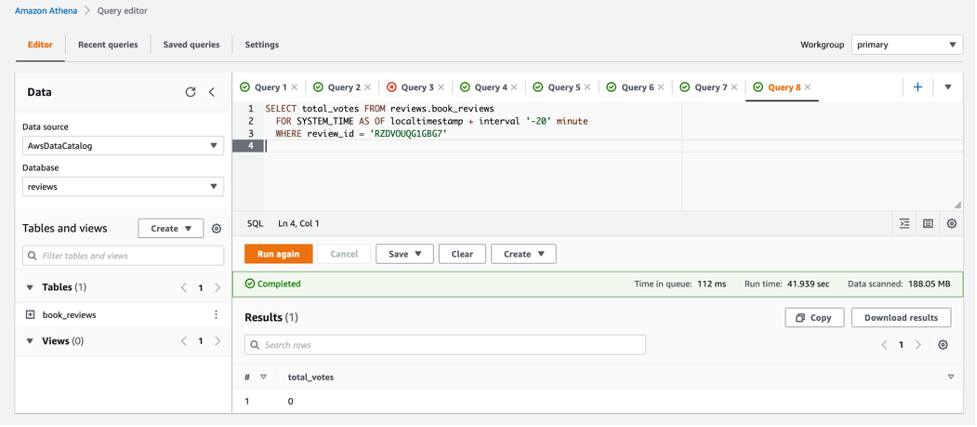The image size is (977, 427).
Task: Expand book_reviews table columns
Action: [x=30, y=315]
